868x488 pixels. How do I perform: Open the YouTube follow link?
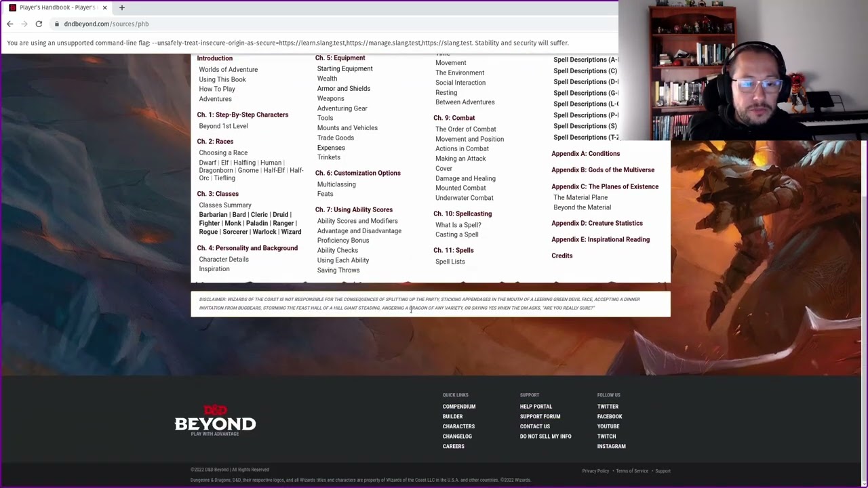pos(608,426)
